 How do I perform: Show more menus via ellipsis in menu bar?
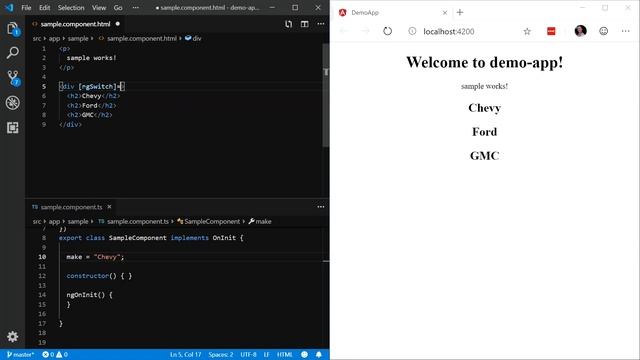[x=136, y=8]
